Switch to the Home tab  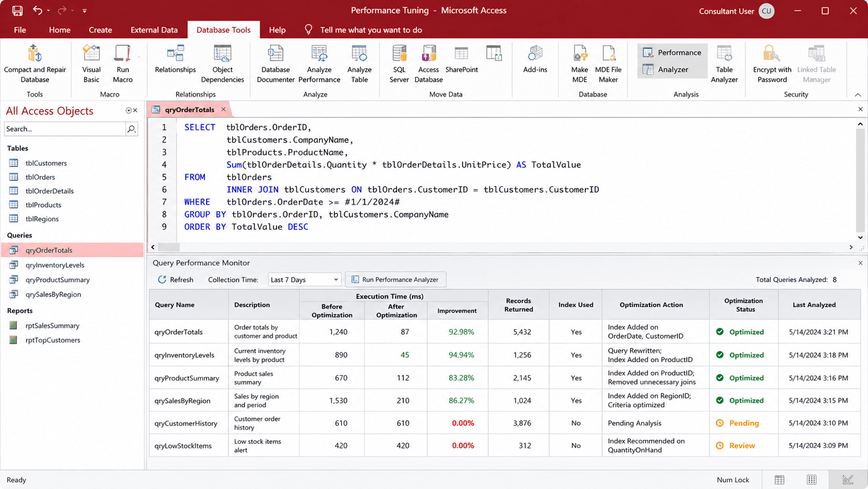point(60,30)
